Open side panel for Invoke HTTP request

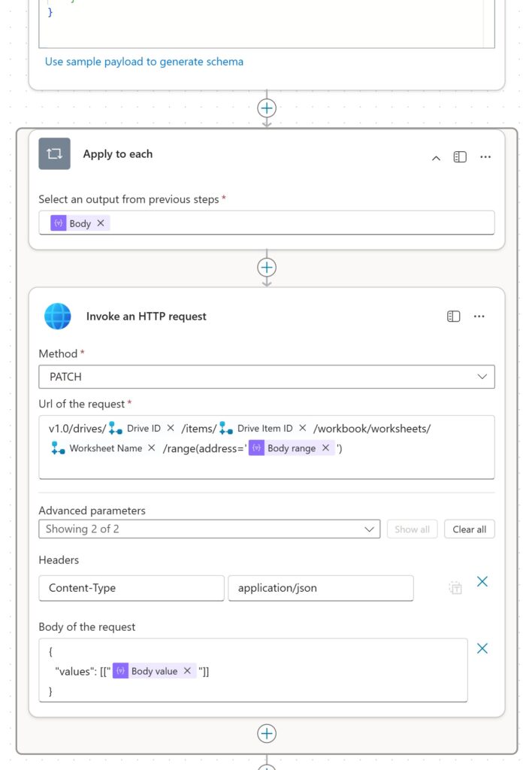click(453, 317)
